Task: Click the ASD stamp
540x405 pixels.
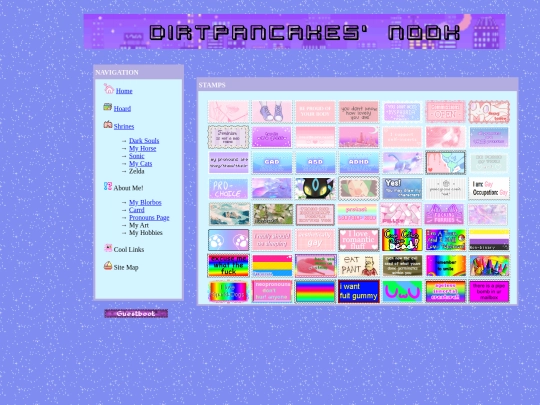Action: coord(315,163)
